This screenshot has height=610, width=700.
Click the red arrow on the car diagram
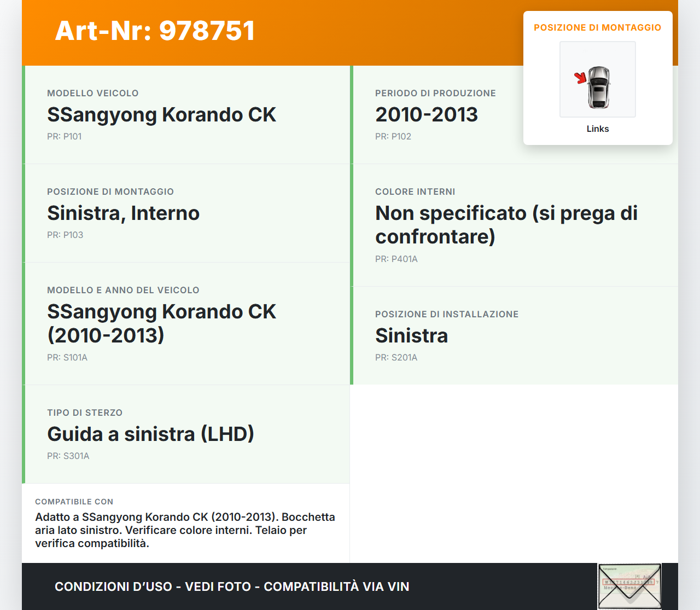[581, 78]
